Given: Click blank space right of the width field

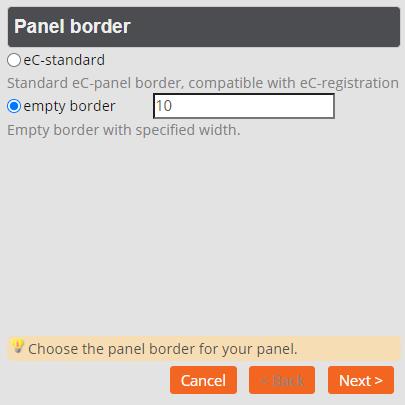Looking at the screenshot, I should 367,106.
